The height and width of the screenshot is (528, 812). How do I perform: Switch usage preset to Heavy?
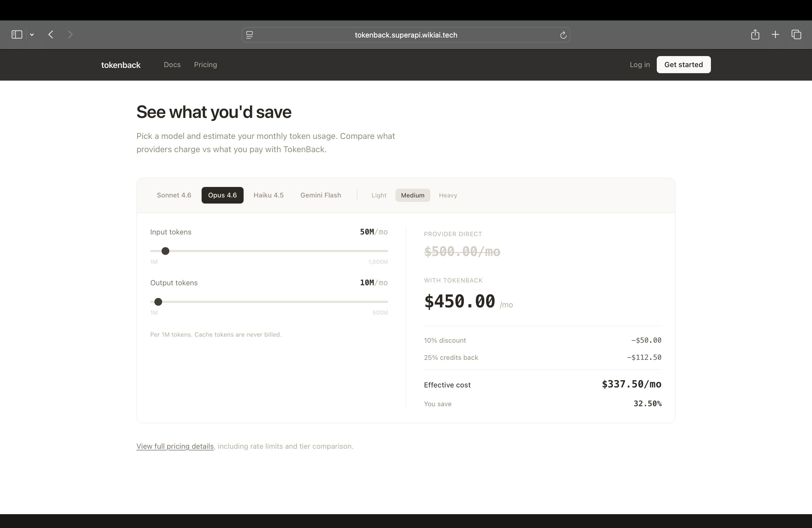448,196
